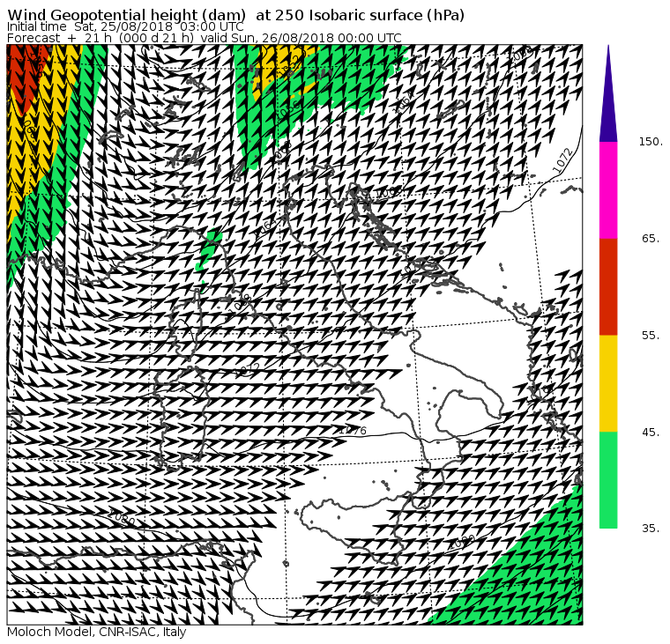The width and height of the screenshot is (670, 644).
Task: Click the dark purple legend swatch above 150
Action: point(608,98)
